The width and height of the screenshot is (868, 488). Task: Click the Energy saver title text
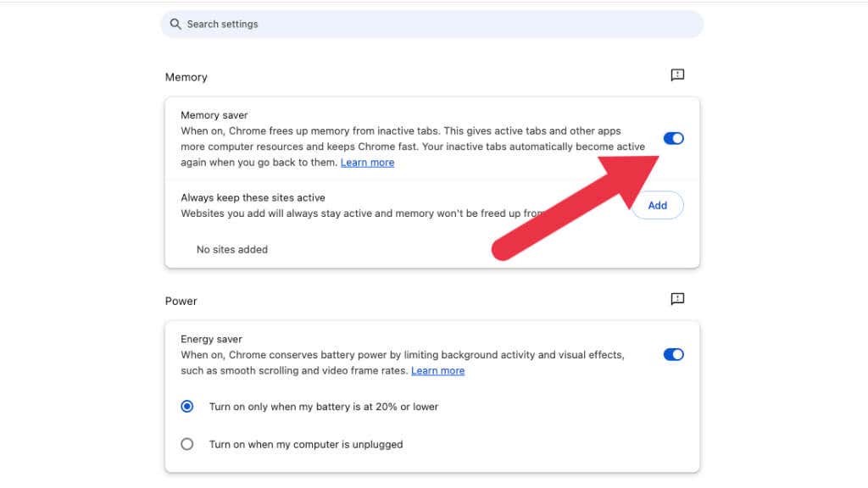pos(211,339)
